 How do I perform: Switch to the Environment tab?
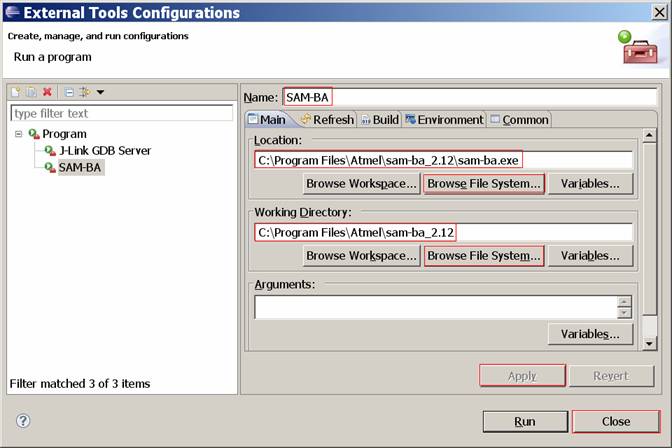(444, 120)
